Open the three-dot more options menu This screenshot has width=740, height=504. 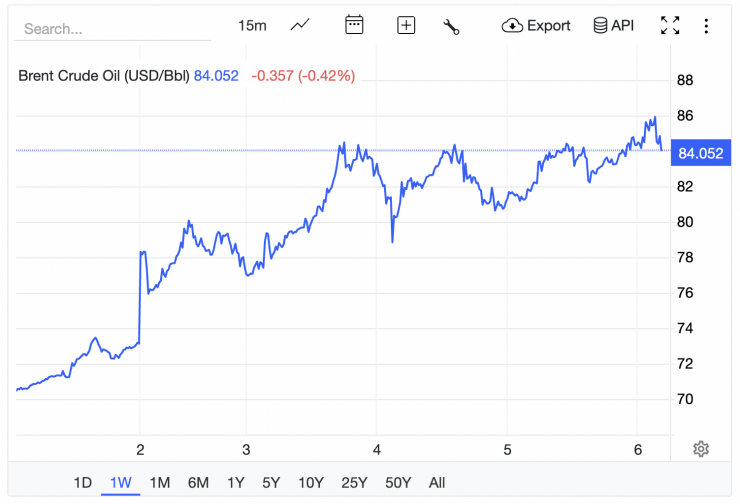tap(707, 26)
